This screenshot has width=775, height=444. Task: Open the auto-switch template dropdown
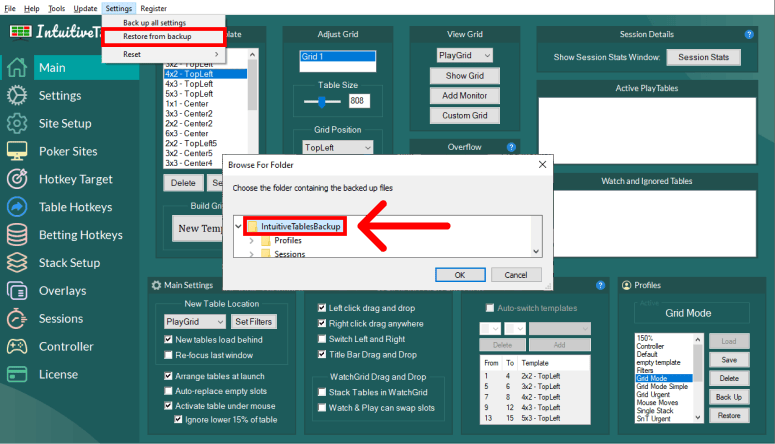(560, 329)
